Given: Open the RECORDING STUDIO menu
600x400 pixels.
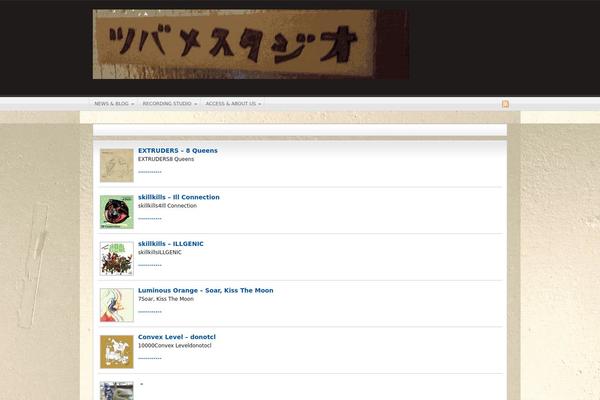Looking at the screenshot, I should [170, 104].
